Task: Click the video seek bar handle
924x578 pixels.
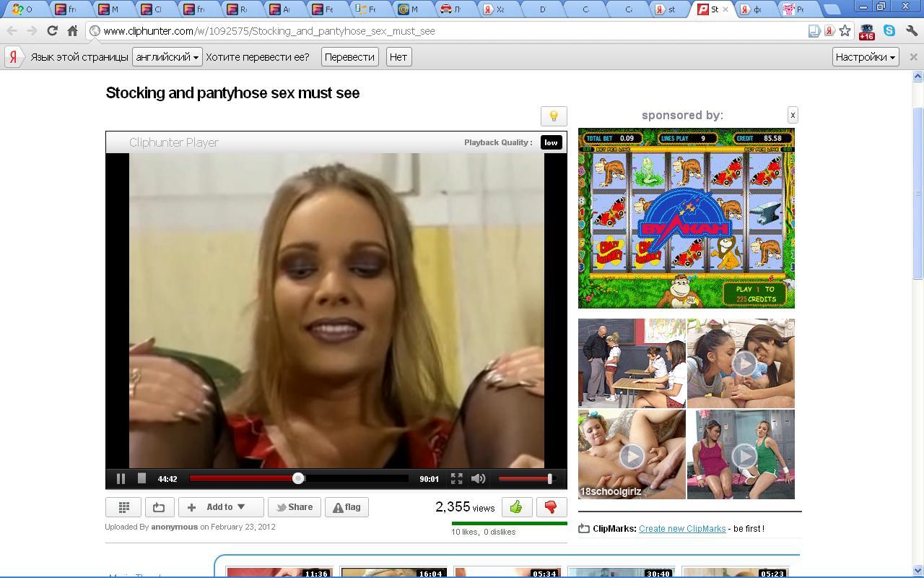Action: [x=298, y=478]
